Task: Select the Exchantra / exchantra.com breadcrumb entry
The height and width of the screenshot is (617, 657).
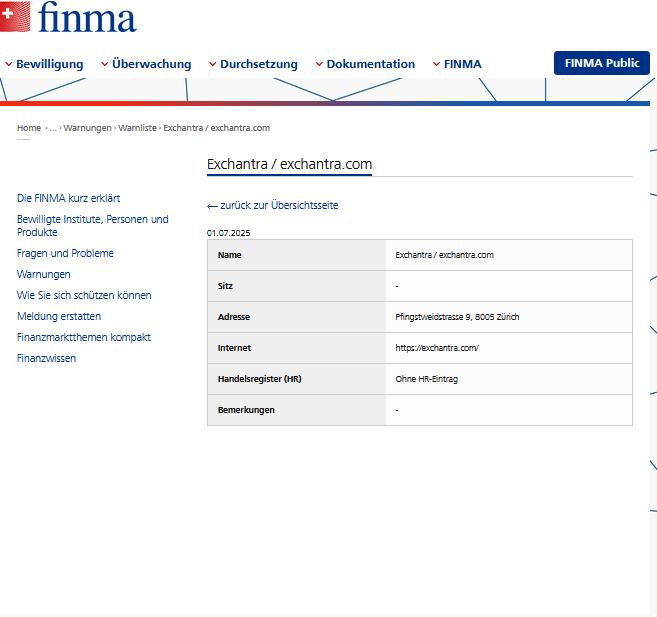Action: point(217,128)
